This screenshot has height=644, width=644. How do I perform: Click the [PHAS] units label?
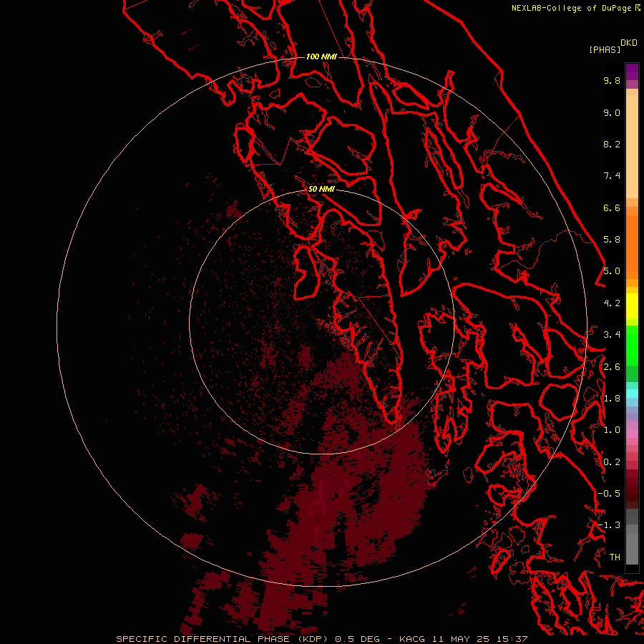coord(605,49)
